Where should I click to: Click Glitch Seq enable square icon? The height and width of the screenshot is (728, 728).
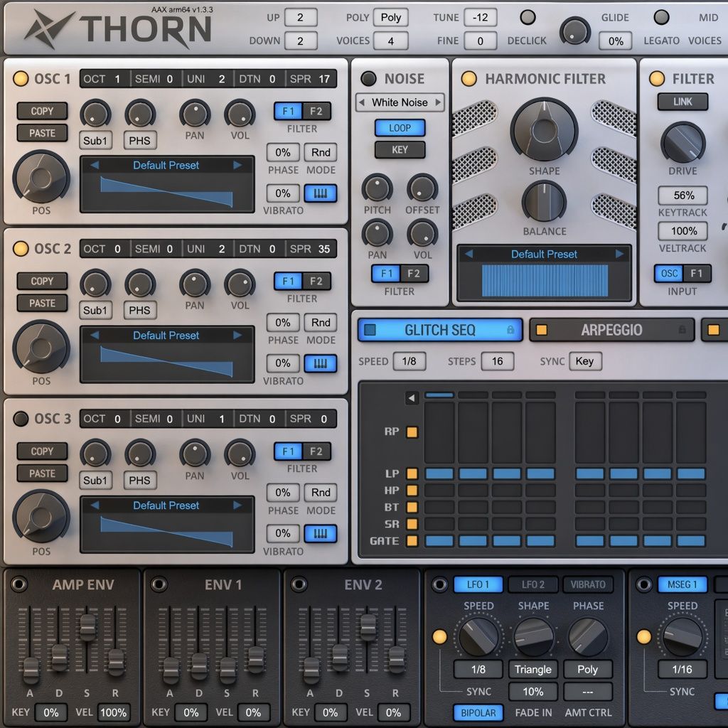click(370, 330)
